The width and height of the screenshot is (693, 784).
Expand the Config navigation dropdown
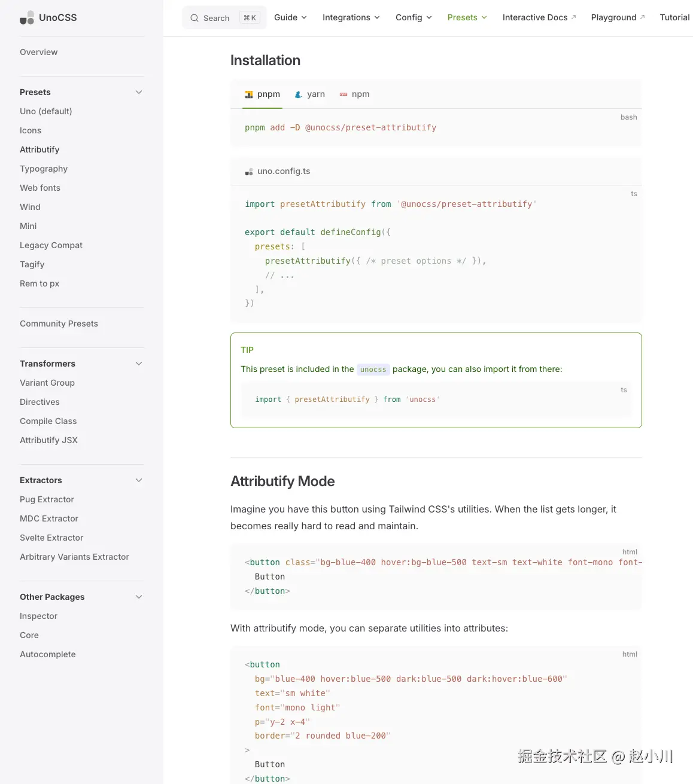(414, 17)
